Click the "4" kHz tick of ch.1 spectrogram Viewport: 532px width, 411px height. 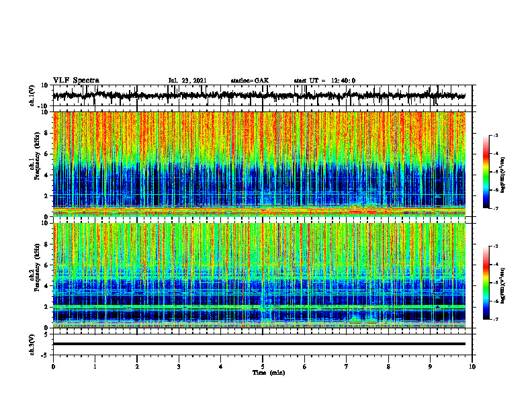[x=47, y=175]
